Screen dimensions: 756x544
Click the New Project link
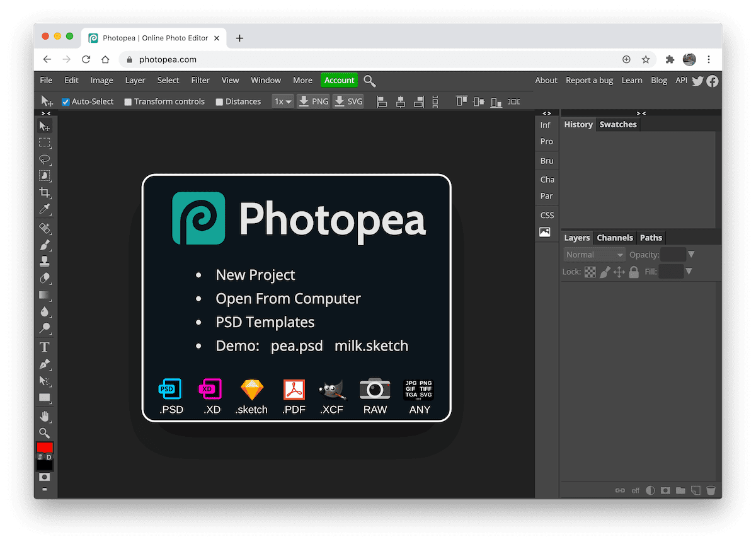255,275
